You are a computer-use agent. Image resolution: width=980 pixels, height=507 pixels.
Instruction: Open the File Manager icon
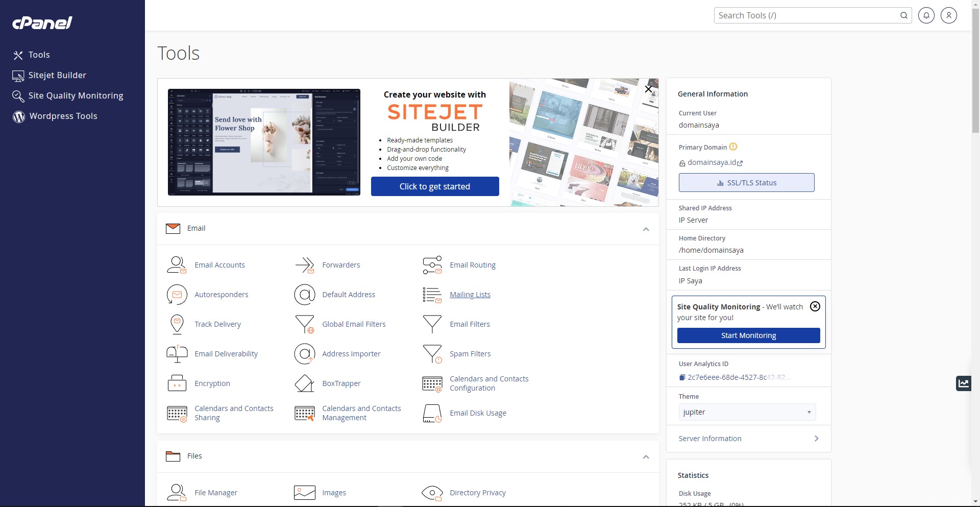177,493
